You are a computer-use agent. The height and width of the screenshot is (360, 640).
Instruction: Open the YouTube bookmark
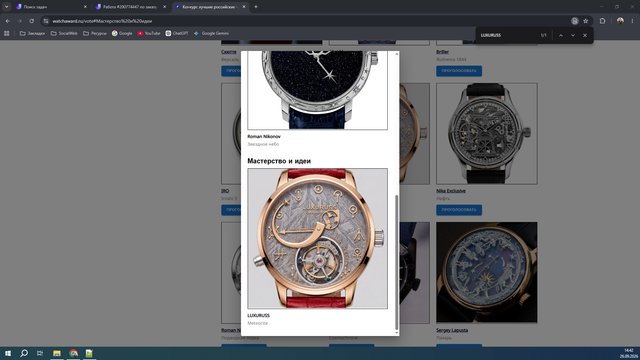149,33
